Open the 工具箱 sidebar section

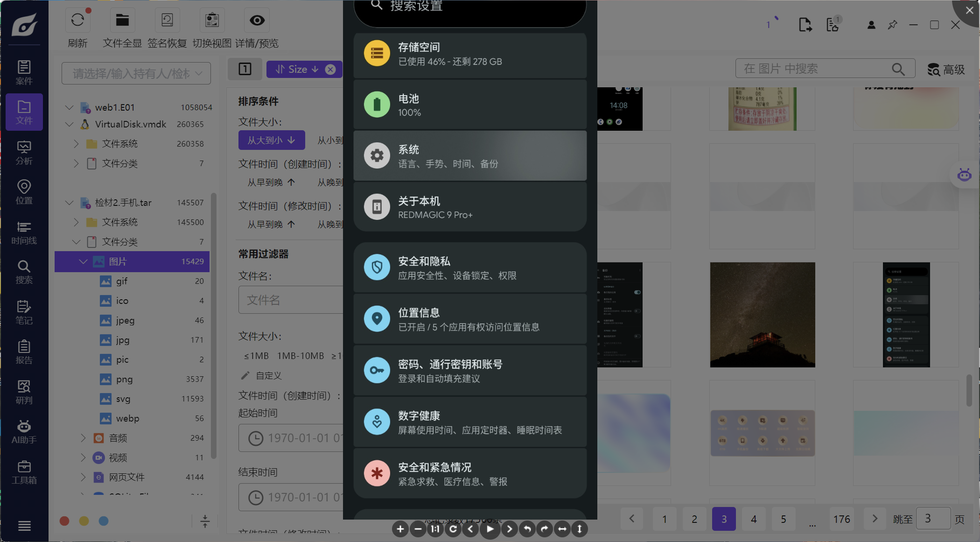tap(24, 472)
